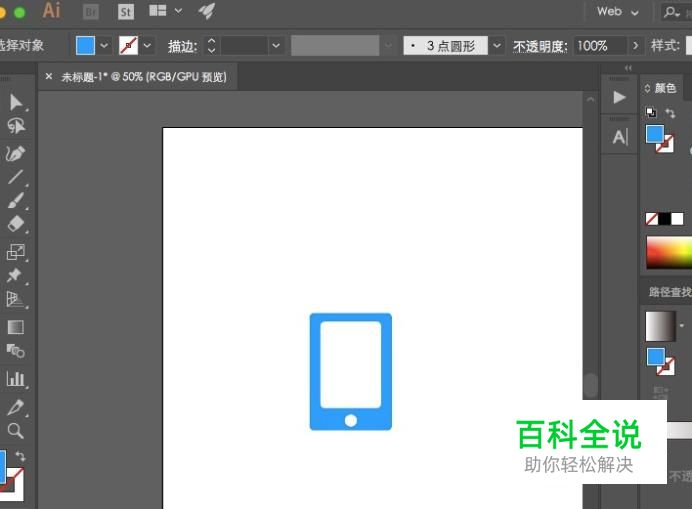Viewport: 692px width, 509px height.
Task: Expand opacity slider arrow next to 100%
Action: (636, 45)
